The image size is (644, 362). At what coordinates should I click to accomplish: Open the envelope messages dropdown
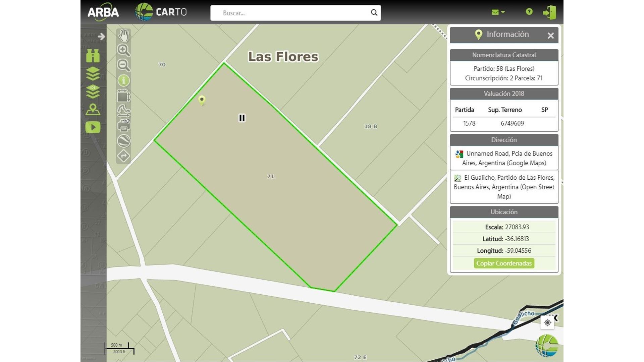coord(498,12)
